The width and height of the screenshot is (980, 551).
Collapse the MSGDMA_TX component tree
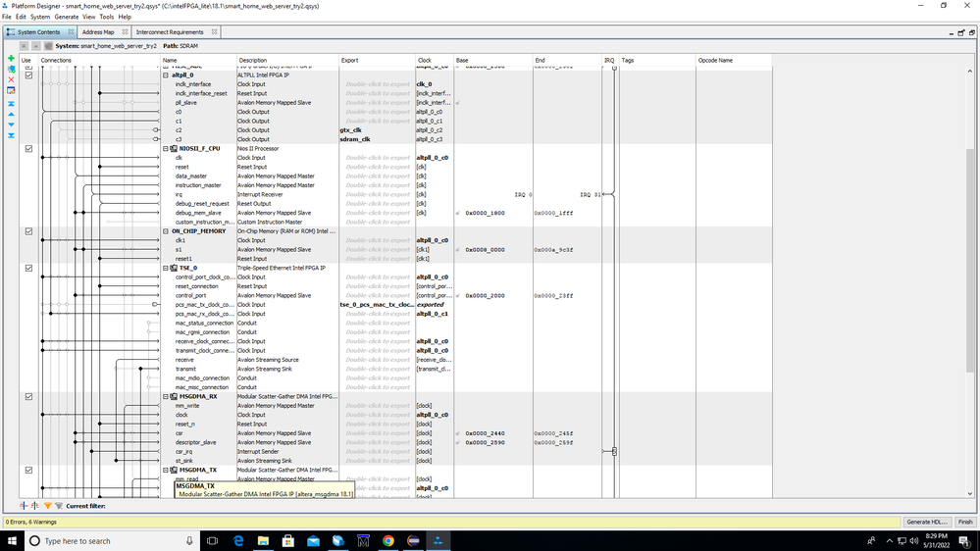pos(166,471)
